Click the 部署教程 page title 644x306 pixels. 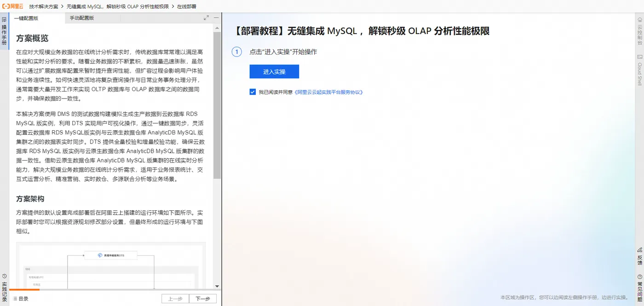tap(362, 31)
